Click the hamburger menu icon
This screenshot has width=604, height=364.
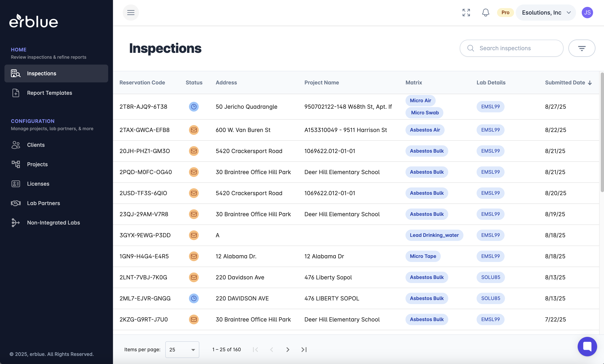coord(131,13)
